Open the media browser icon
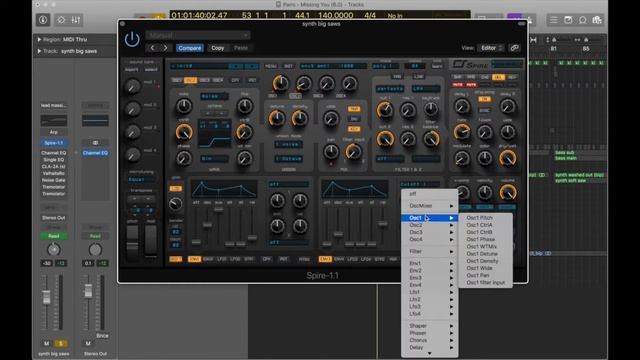This screenshot has height=360, width=640. [597, 20]
